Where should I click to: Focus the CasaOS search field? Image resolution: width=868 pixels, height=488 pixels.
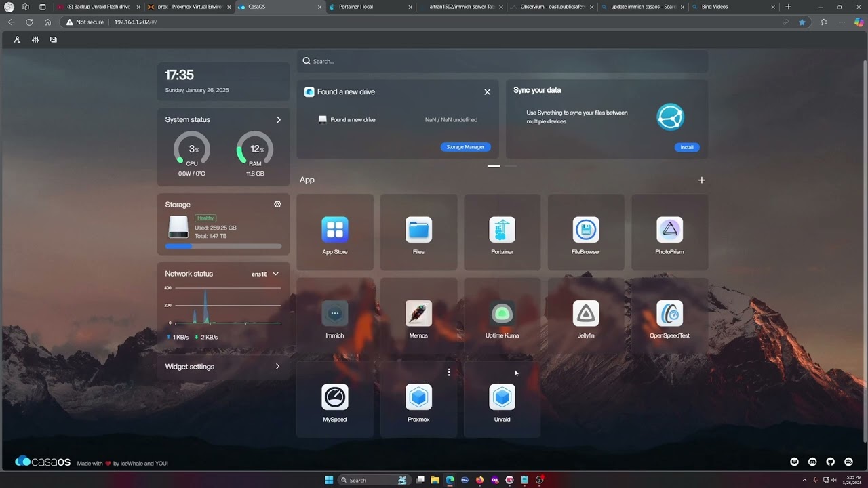point(502,61)
